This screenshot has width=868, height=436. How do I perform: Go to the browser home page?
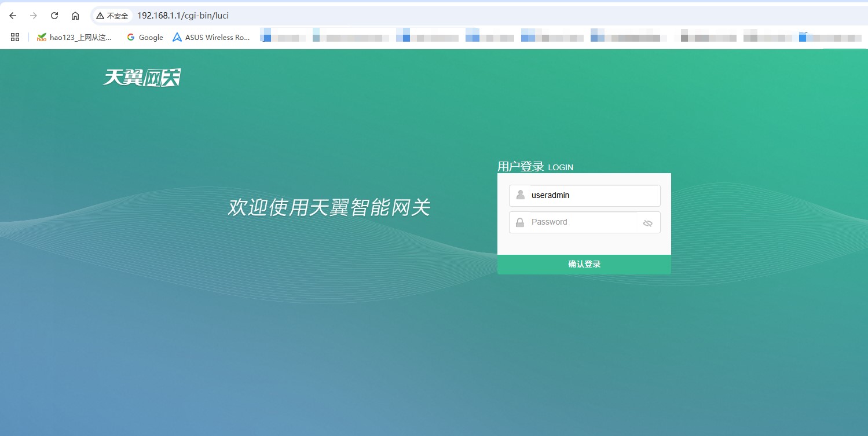(x=75, y=16)
